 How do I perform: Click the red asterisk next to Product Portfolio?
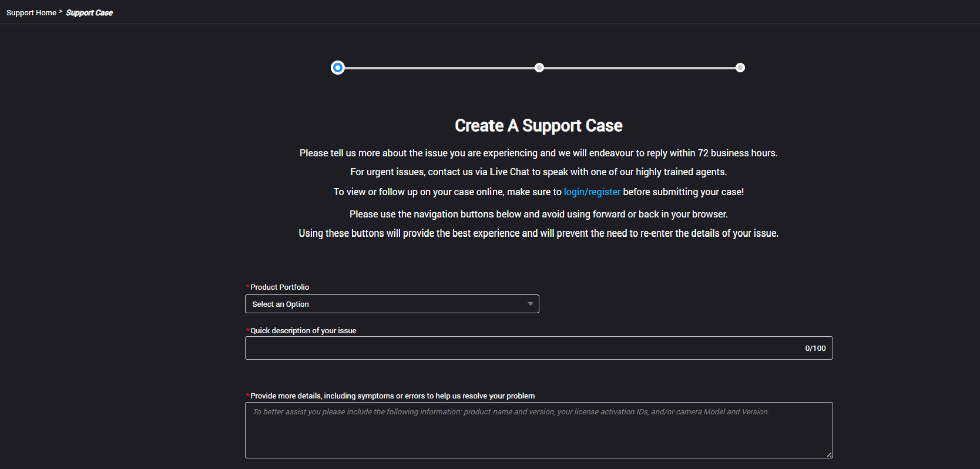(x=247, y=287)
